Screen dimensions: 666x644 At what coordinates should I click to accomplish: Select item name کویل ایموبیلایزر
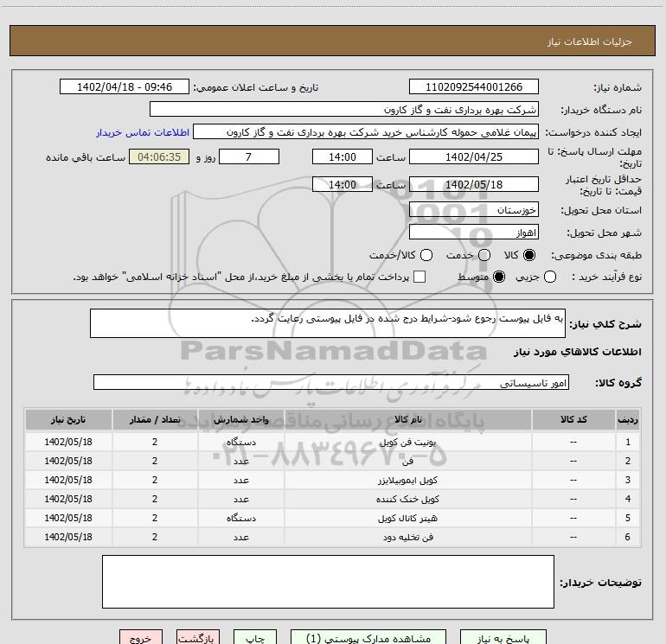coord(407,480)
